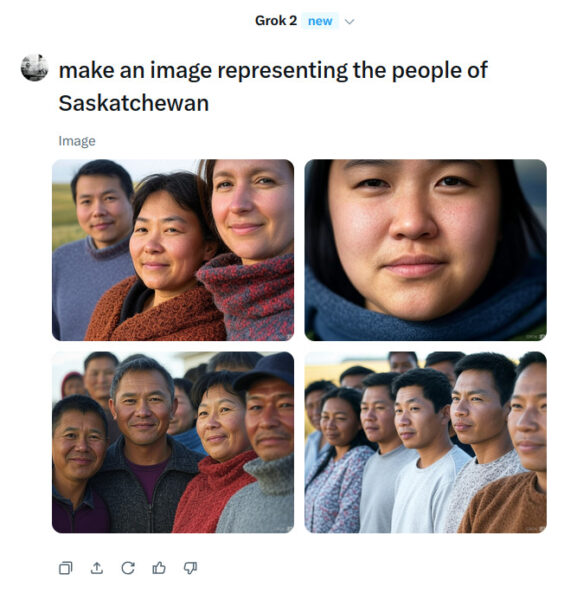Open the image of three people in scarves
577x600 pixels.
tap(173, 250)
